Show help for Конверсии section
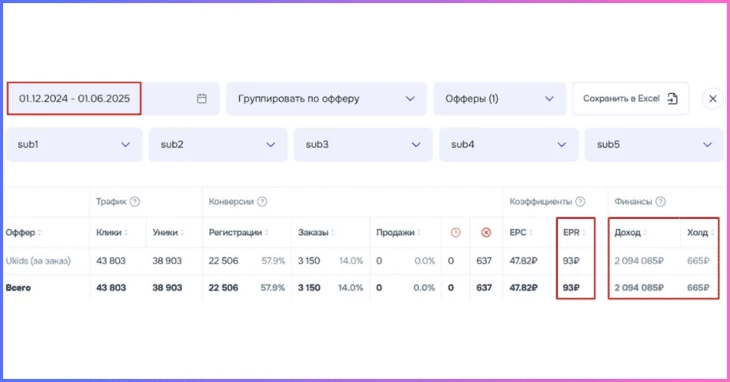730x382 pixels. (x=262, y=201)
